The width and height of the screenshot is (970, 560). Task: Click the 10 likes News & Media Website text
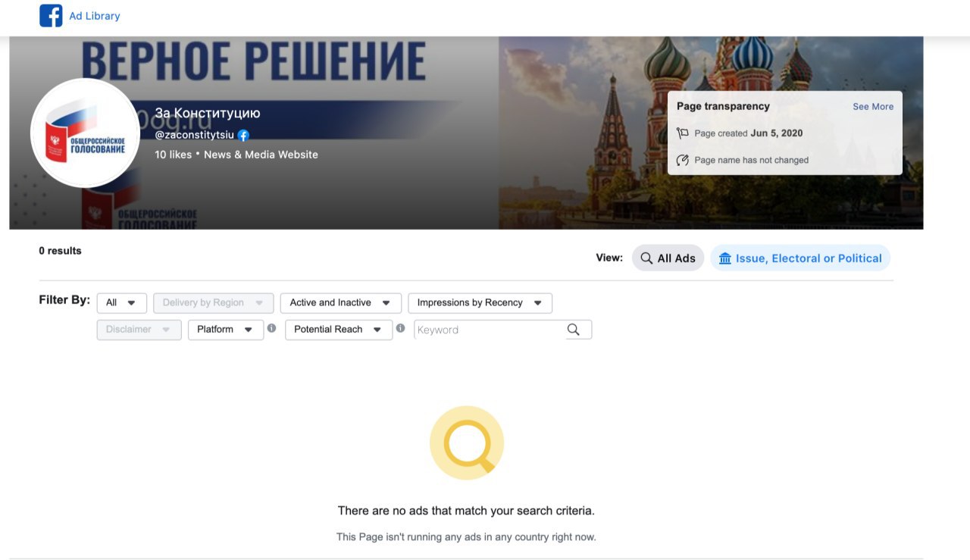point(236,155)
